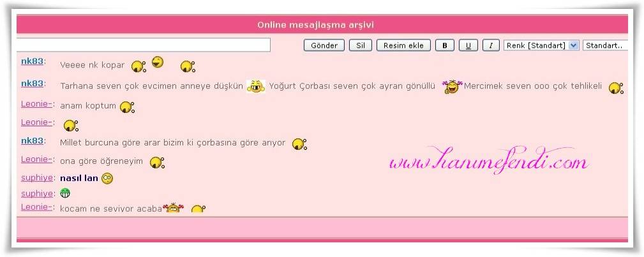This screenshot has height=257, width=644.
Task: Click the emoji after 'ona göre öğreneyim'
Action: [157, 162]
